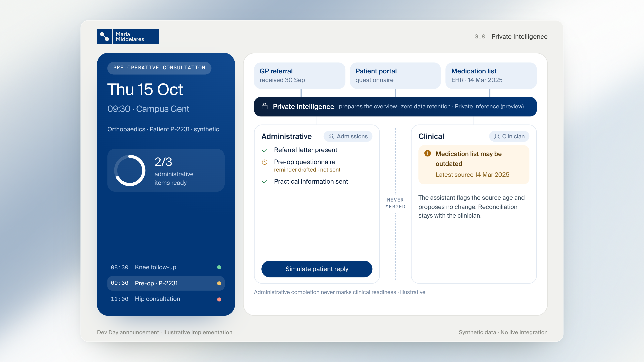Click the clock icon beside Pre-op questionnaire
Screen dimensions: 644x362
click(264, 162)
